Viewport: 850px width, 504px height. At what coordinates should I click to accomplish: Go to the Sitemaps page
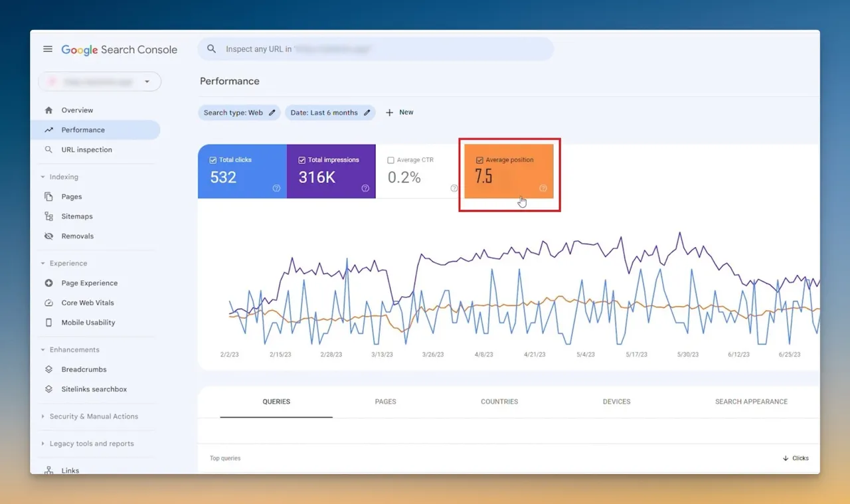pos(77,216)
